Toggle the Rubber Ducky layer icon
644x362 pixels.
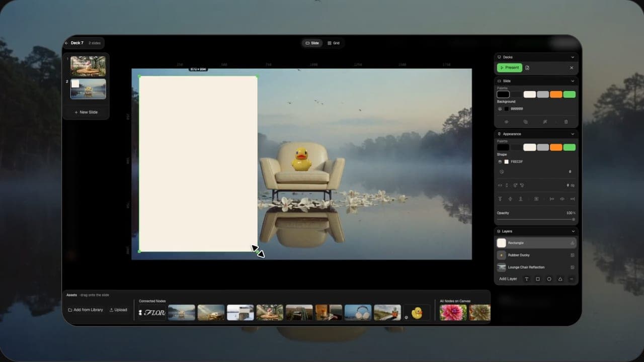(x=572, y=255)
